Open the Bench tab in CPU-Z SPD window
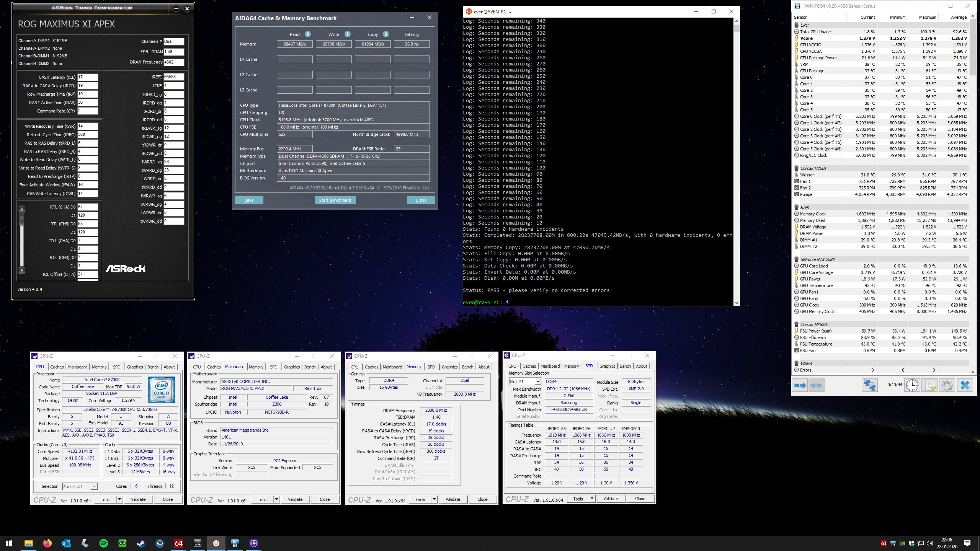980x551 pixels. (625, 366)
